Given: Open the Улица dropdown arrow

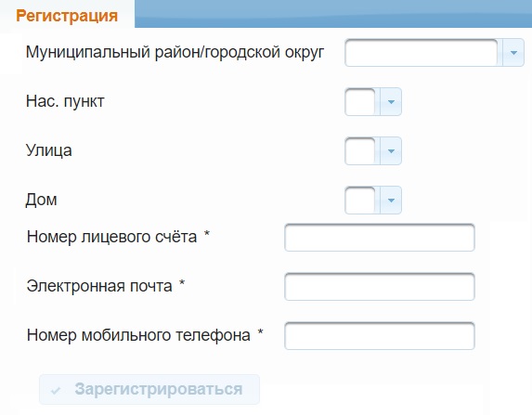Looking at the screenshot, I should pyautogui.click(x=391, y=151).
